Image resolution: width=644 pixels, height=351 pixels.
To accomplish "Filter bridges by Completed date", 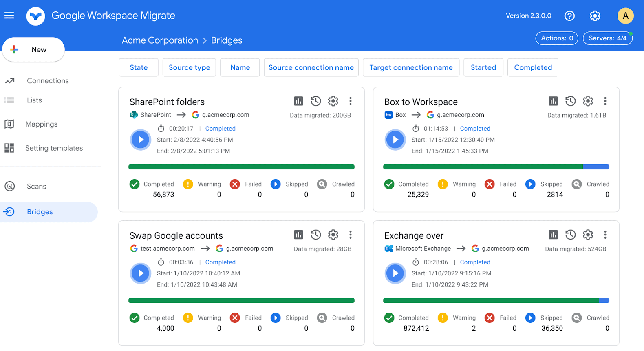I will coord(533,67).
